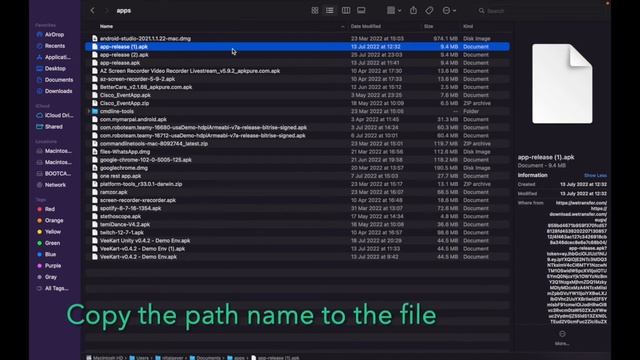640x360 pixels.
Task: Open All Tags in the sidebar
Action: tap(56, 288)
